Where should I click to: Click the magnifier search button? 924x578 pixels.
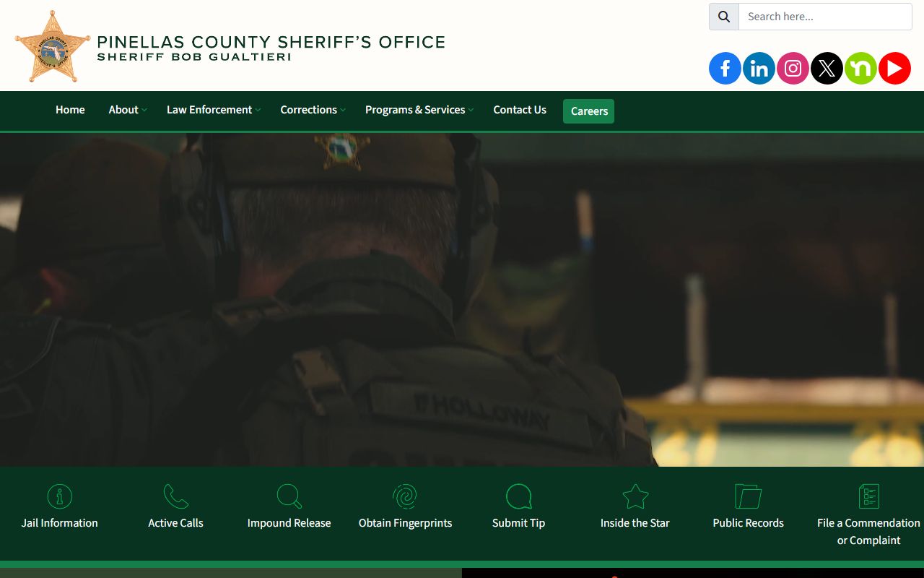(724, 17)
